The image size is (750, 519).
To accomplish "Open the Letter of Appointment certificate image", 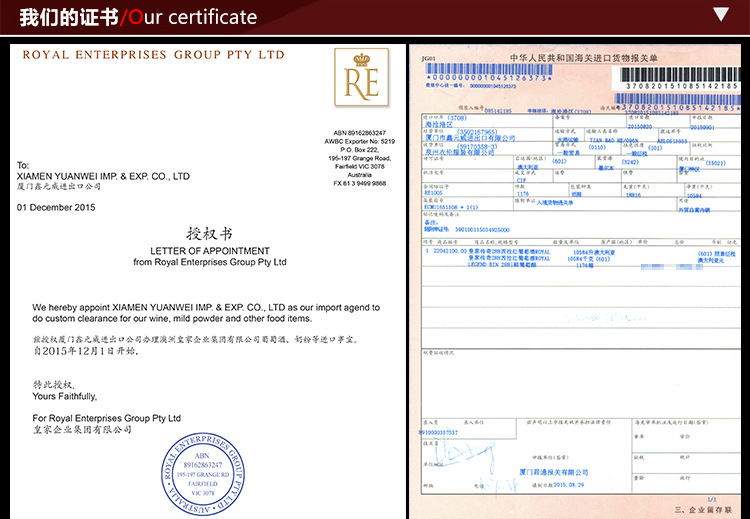I will point(208,281).
